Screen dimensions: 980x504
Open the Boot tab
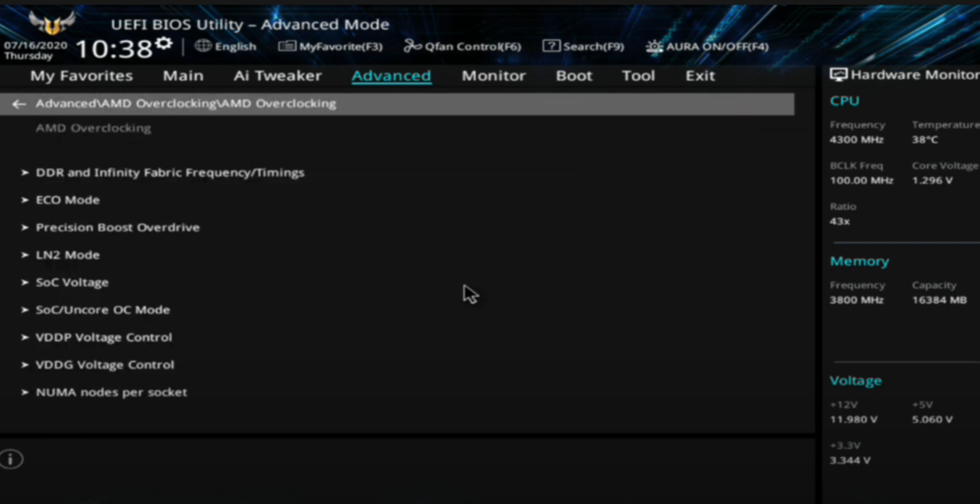(574, 76)
